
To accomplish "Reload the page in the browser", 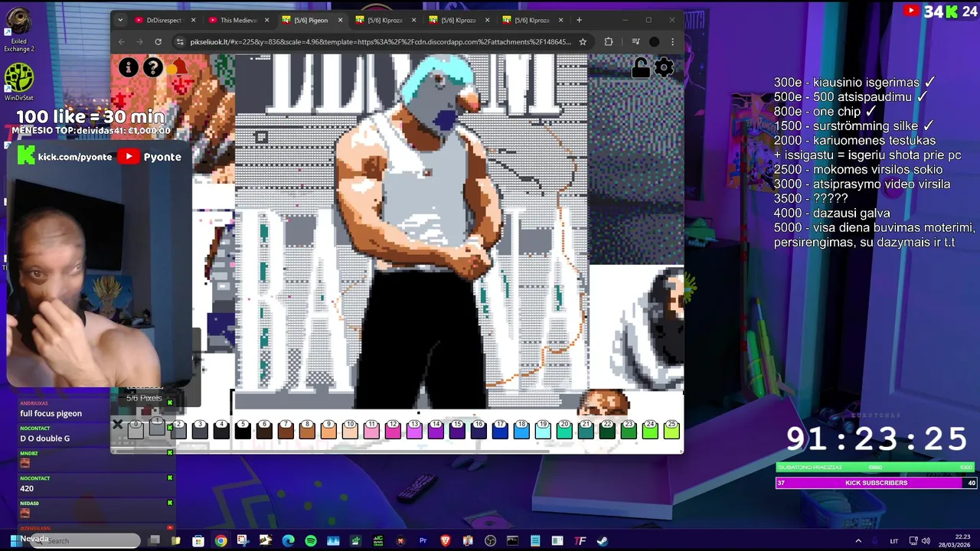I will point(158,41).
